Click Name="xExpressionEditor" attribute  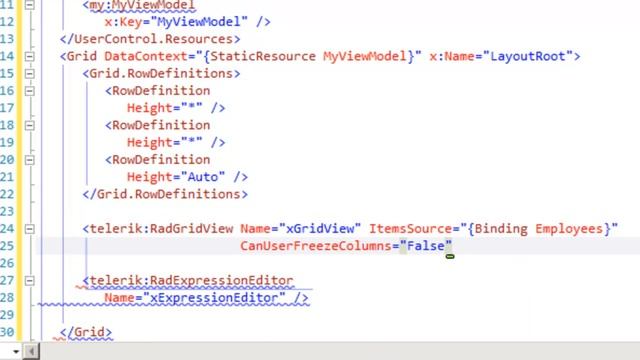(195, 298)
